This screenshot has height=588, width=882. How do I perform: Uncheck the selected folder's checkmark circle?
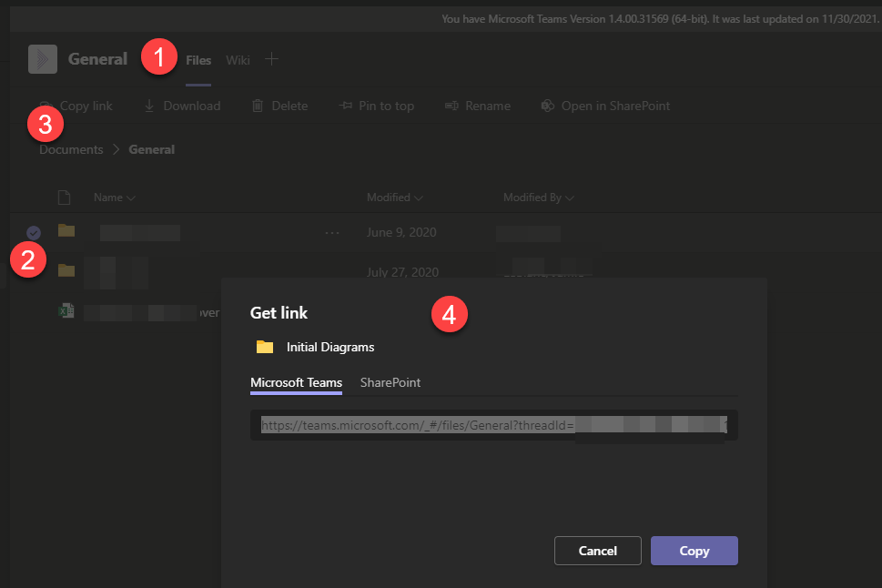34,232
